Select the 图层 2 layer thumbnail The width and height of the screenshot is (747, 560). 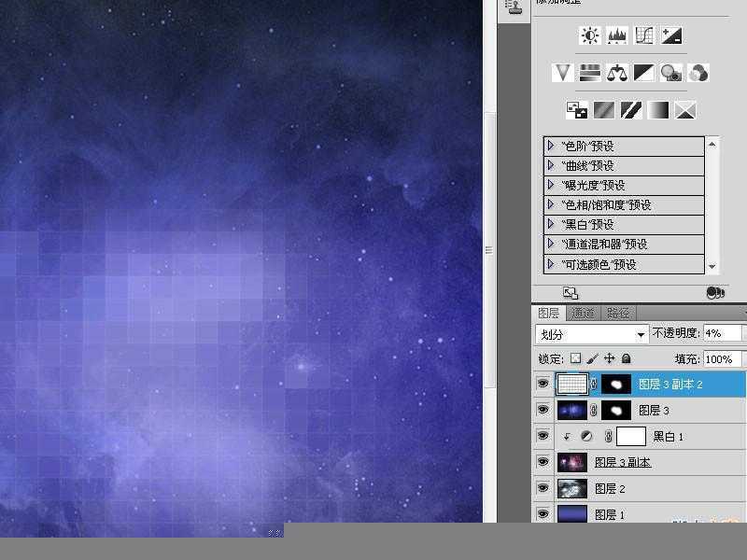click(x=572, y=488)
